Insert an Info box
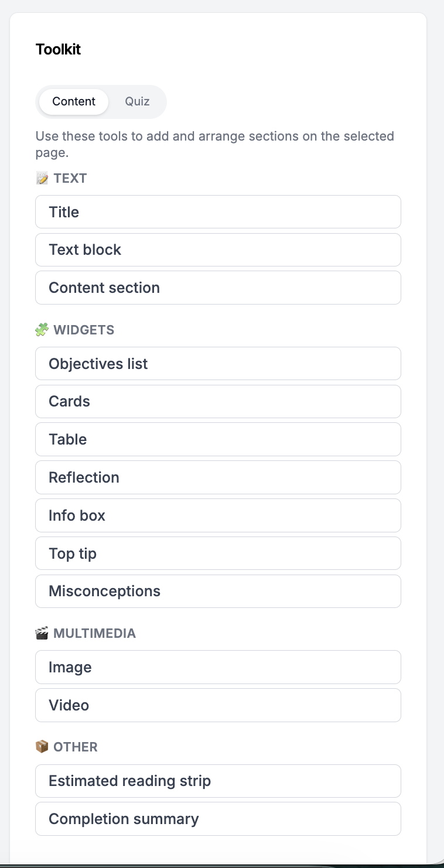 218,515
